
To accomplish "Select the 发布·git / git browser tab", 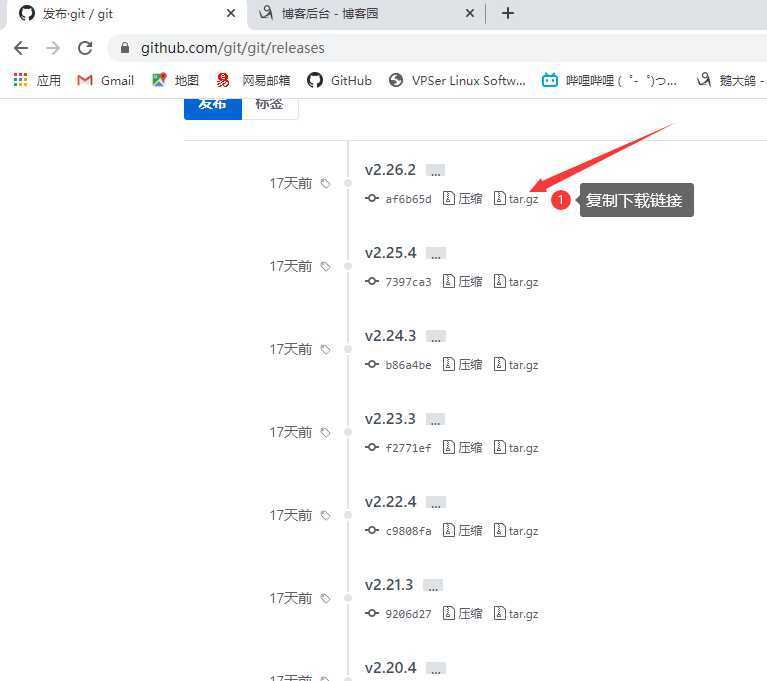I will pyautogui.click(x=127, y=14).
